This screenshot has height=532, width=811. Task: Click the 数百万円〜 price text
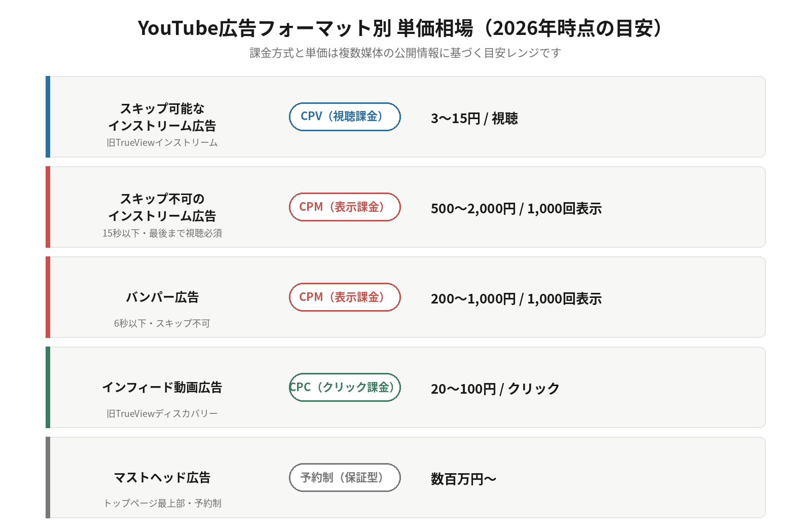coord(463,479)
